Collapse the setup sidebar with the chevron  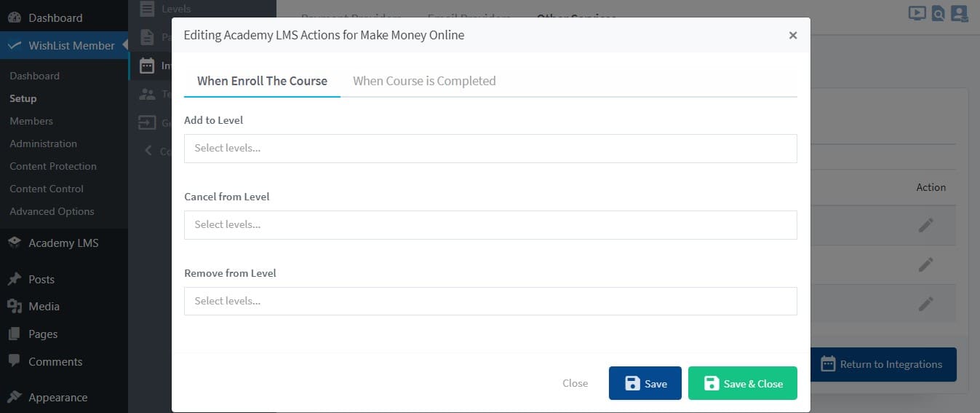point(148,151)
